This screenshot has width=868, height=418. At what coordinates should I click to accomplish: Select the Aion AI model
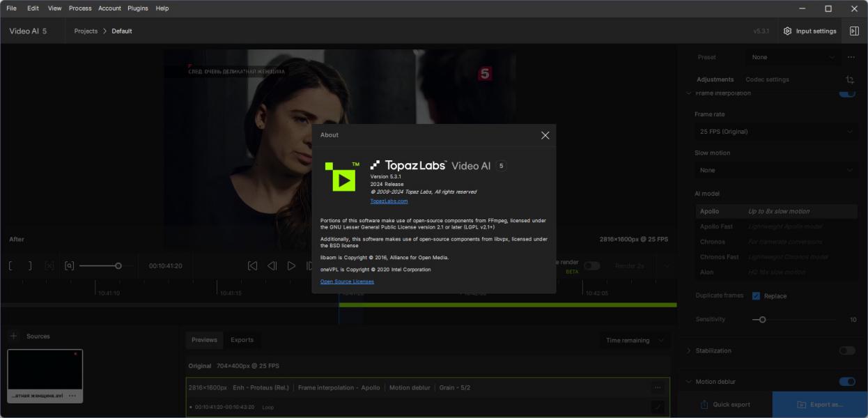[x=776, y=272]
